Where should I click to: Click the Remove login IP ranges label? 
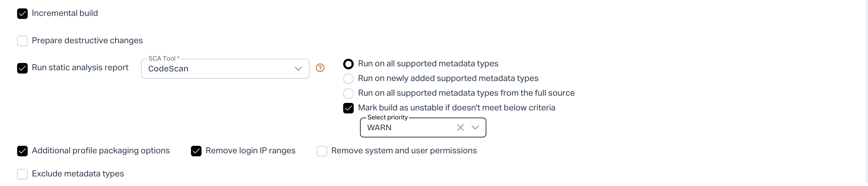coord(250,150)
